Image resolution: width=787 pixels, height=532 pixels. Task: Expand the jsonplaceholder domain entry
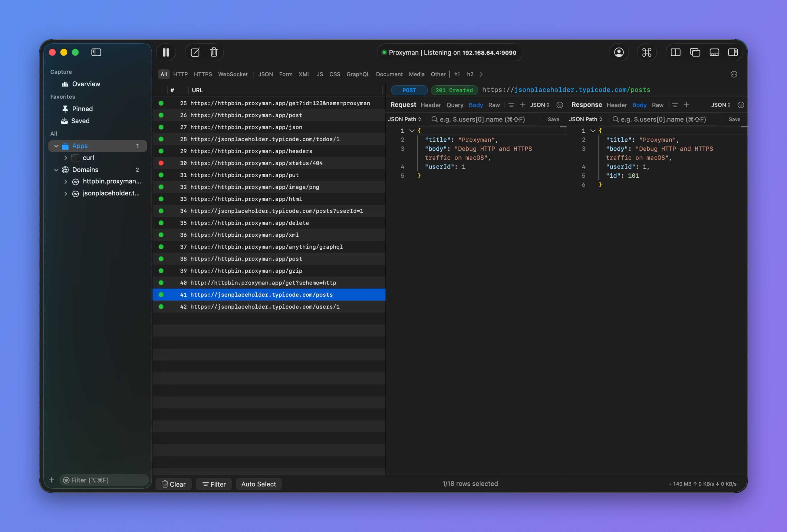point(65,194)
